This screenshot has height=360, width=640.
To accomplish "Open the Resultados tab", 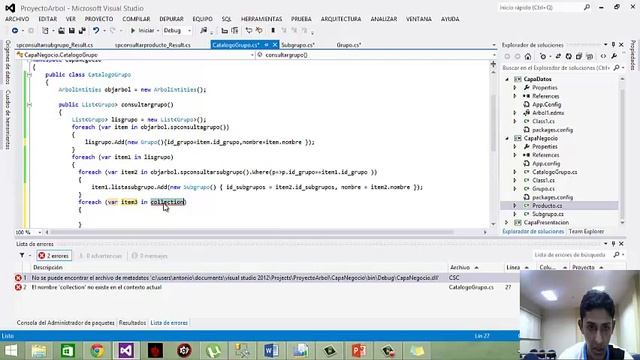I will point(132,323).
